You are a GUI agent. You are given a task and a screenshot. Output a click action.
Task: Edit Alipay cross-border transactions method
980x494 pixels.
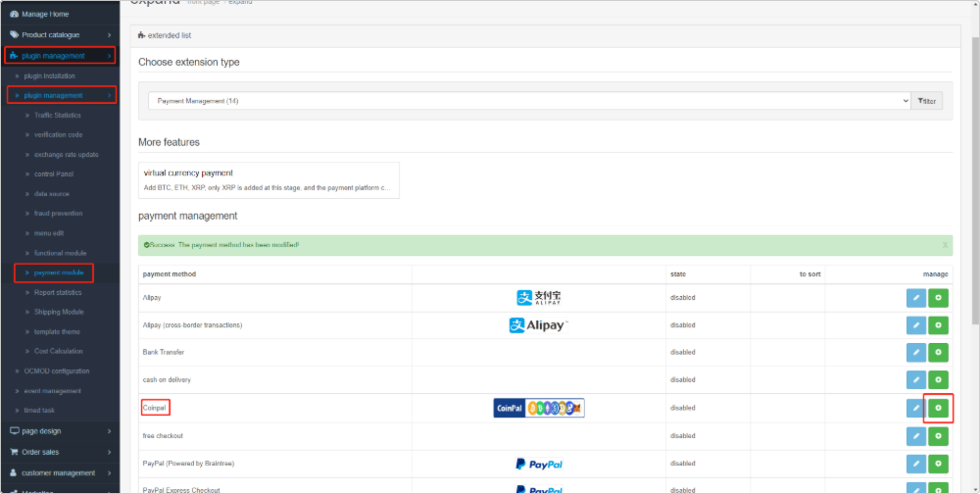tap(916, 325)
